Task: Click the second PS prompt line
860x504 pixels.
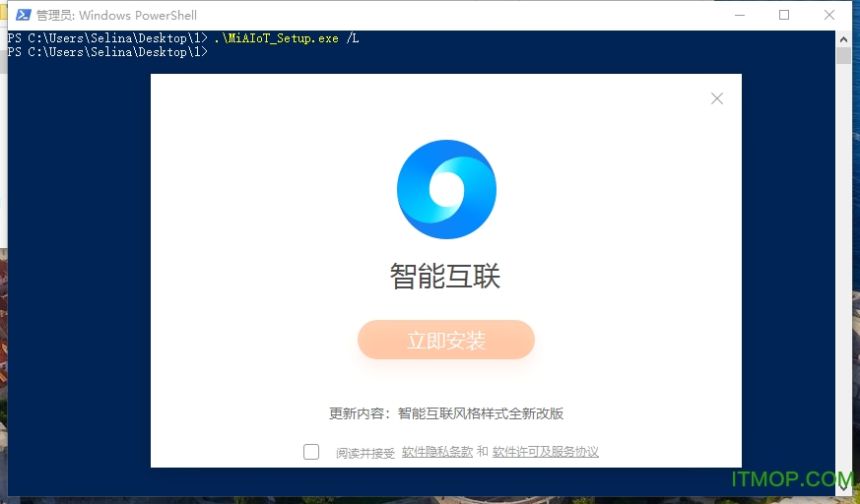Action: click(107, 52)
